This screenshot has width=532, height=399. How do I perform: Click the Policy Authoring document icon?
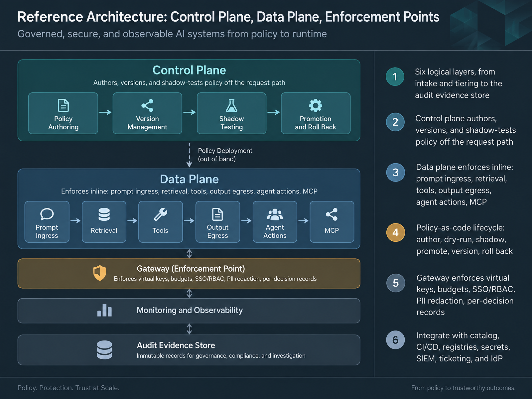point(63,105)
